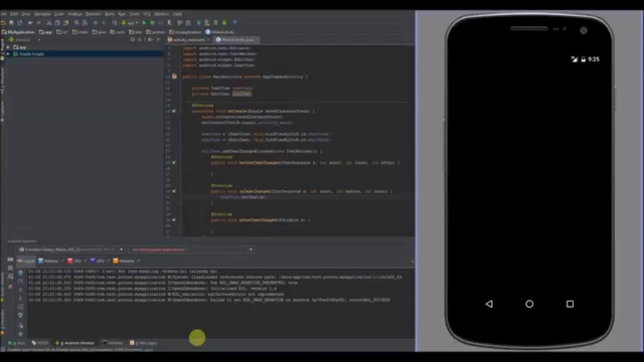Screen dimensions: 644x362
Task: Click the green Run app icon
Action: 144,23
